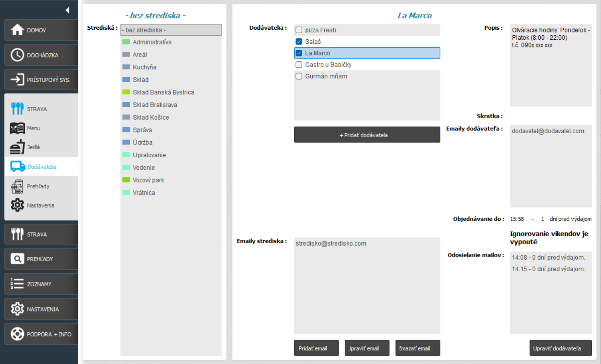
Task: Click the Menu book icon
Action: pyautogui.click(x=17, y=128)
